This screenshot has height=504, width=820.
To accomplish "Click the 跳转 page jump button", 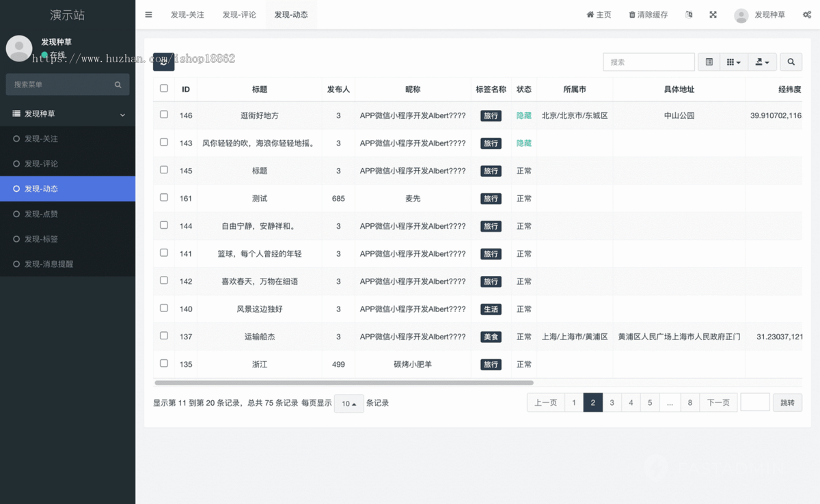I will [x=787, y=402].
